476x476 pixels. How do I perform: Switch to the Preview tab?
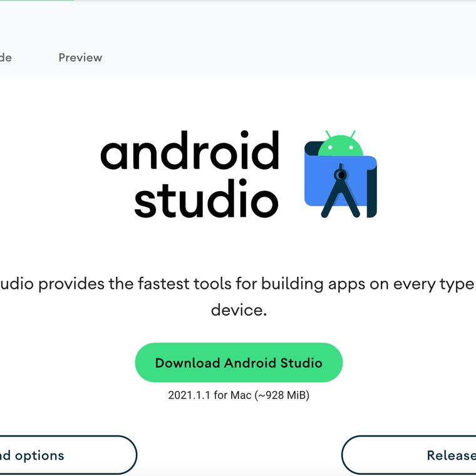pyautogui.click(x=80, y=58)
